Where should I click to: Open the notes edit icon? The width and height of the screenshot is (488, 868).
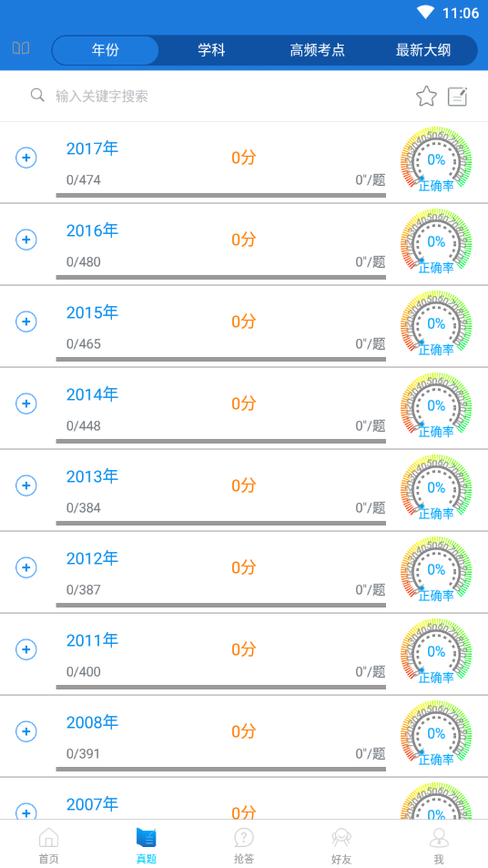(458, 97)
